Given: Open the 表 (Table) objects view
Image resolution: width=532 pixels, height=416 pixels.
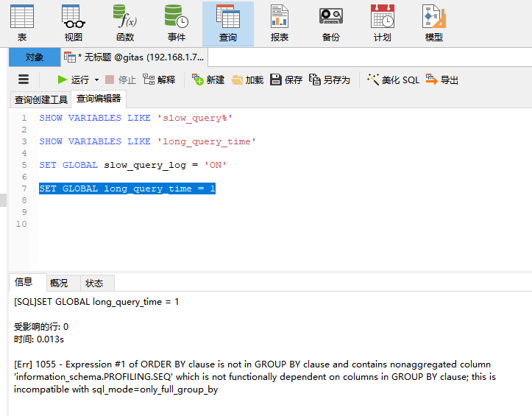Looking at the screenshot, I should [22, 24].
